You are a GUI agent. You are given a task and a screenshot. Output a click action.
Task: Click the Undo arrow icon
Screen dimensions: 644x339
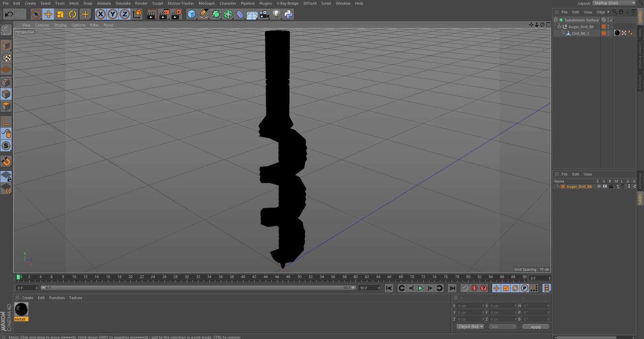pos(9,14)
